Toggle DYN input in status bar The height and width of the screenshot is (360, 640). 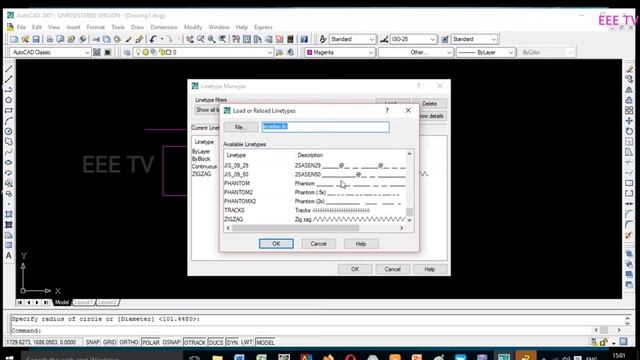pyautogui.click(x=232, y=342)
